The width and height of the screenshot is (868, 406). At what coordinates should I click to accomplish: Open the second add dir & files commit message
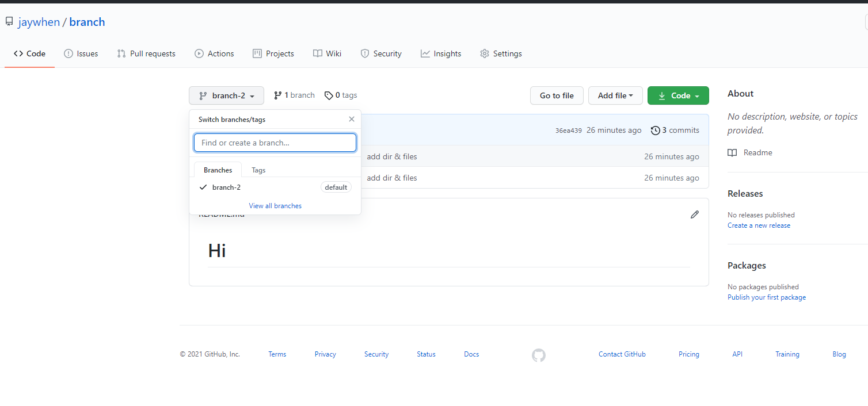tap(392, 178)
